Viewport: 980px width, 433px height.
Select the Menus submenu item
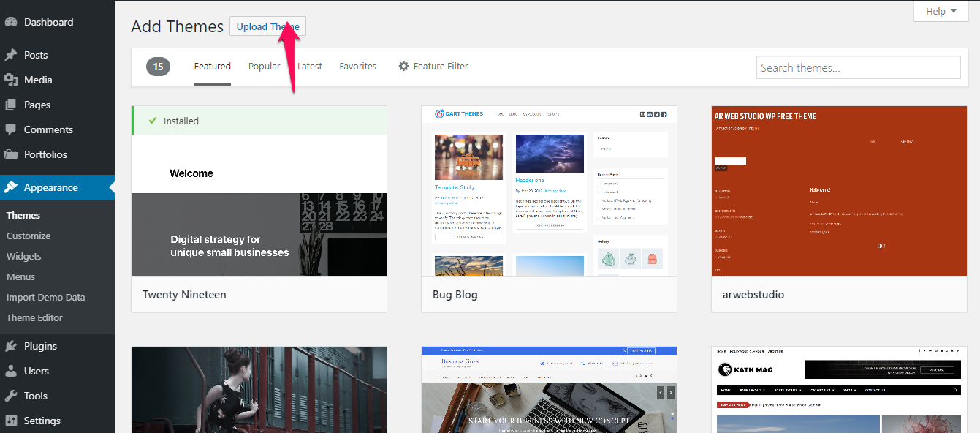20,276
